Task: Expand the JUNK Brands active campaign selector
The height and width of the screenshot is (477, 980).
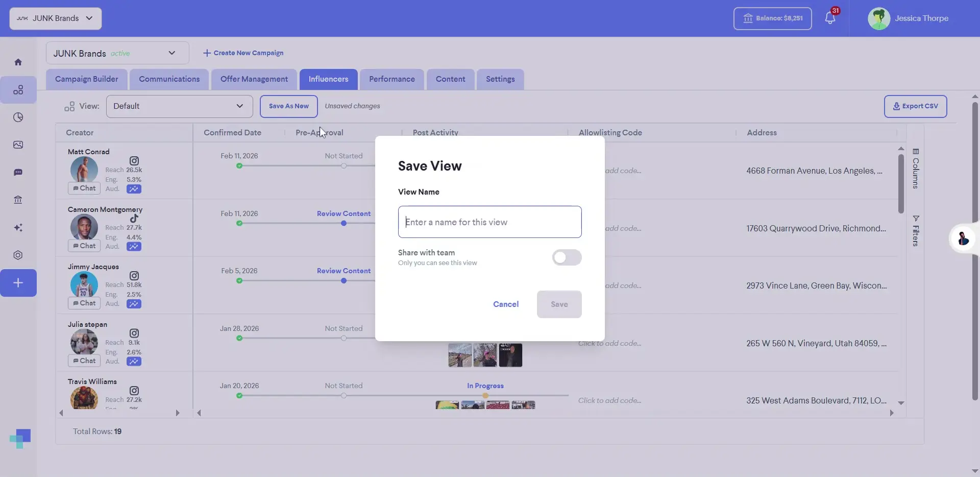Action: click(117, 53)
